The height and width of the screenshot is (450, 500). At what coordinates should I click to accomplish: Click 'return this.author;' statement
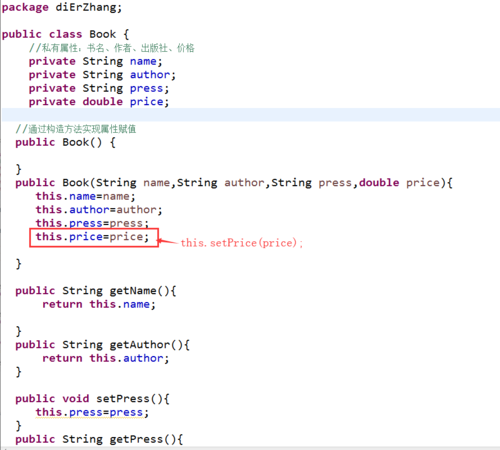[x=106, y=358]
